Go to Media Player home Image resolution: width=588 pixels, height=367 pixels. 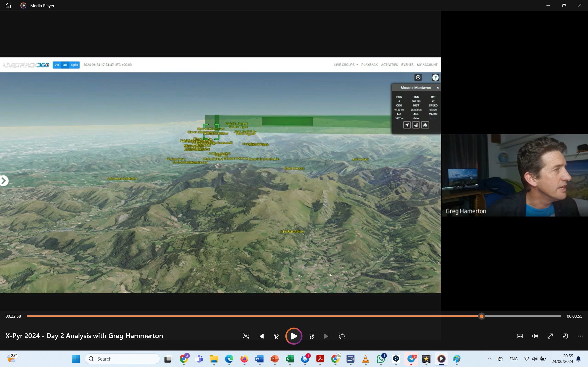point(8,5)
